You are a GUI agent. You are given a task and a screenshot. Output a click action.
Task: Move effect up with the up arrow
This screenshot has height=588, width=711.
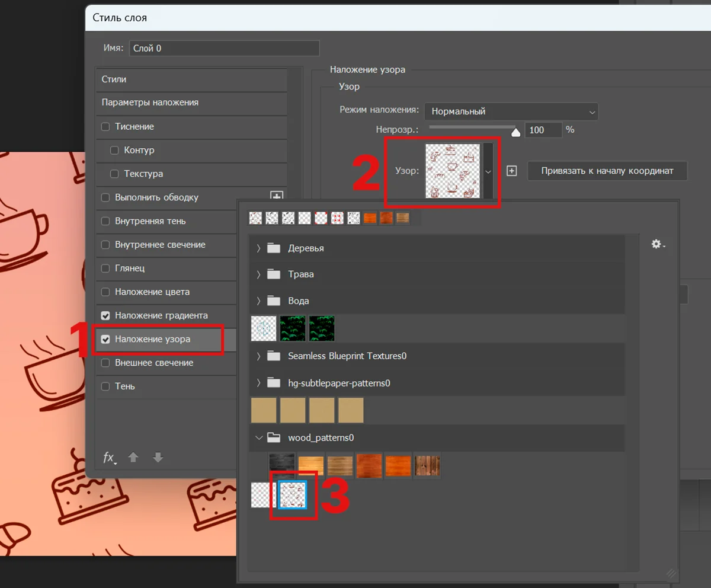pyautogui.click(x=133, y=458)
